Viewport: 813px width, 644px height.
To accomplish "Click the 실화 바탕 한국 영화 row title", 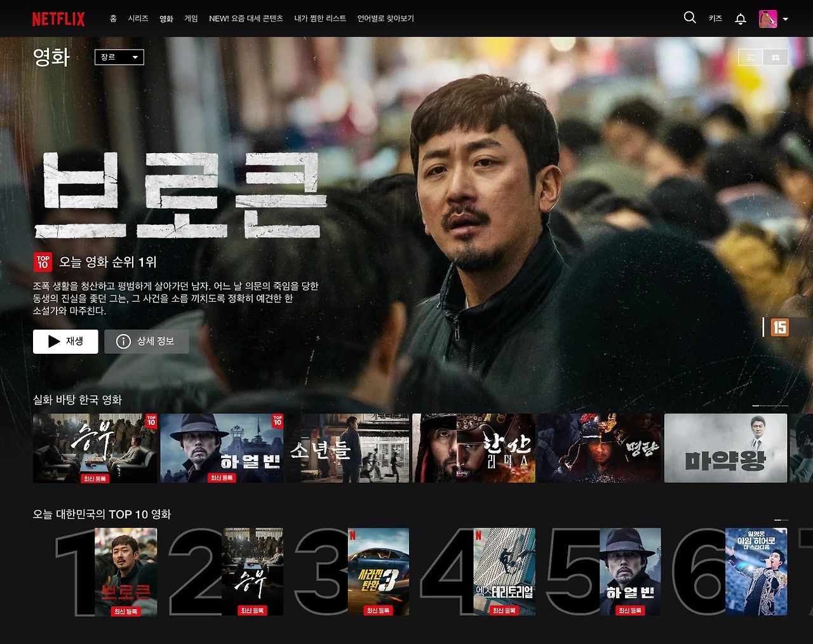I will [x=77, y=399].
